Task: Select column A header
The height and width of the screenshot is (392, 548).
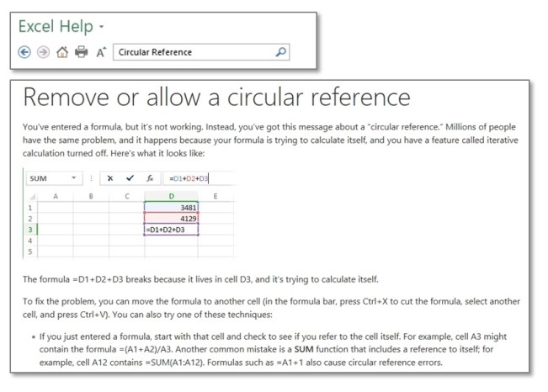Action: pos(56,196)
